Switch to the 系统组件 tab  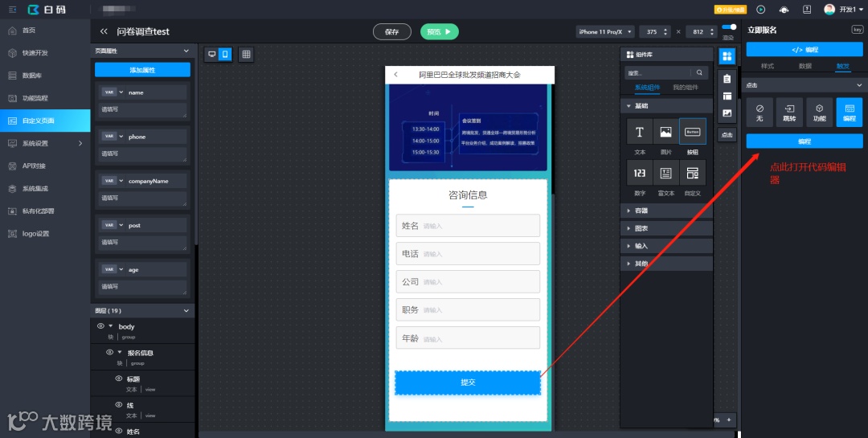(647, 88)
